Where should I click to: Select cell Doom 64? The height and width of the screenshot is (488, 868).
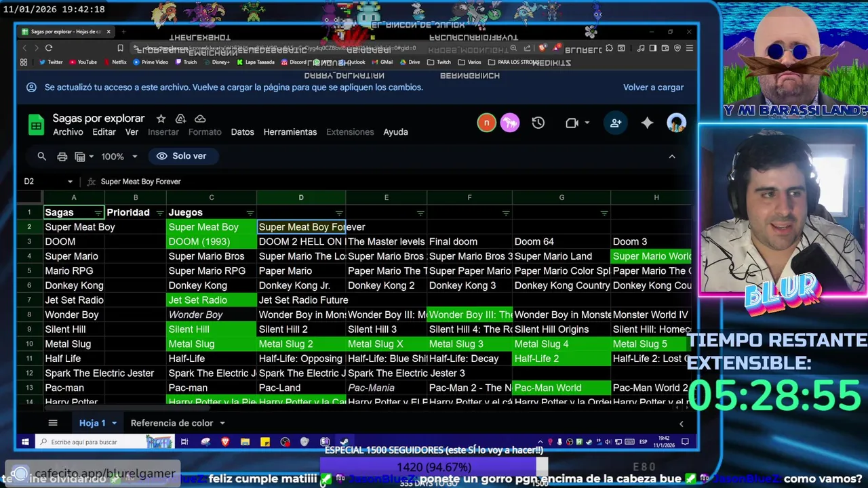pos(561,242)
